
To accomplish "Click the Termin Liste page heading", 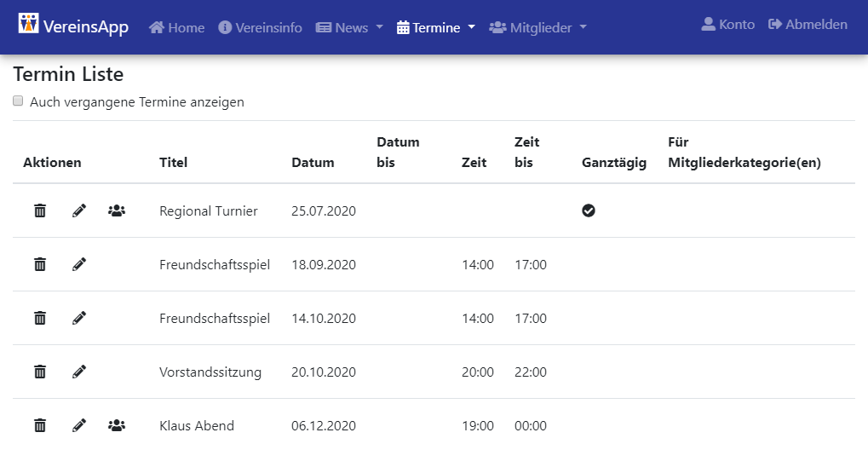I will tap(69, 74).
